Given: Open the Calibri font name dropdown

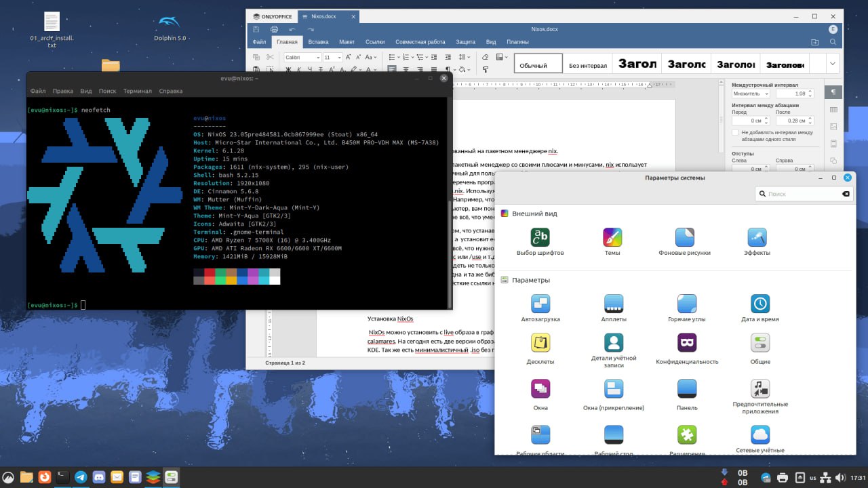Looking at the screenshot, I should [317, 58].
